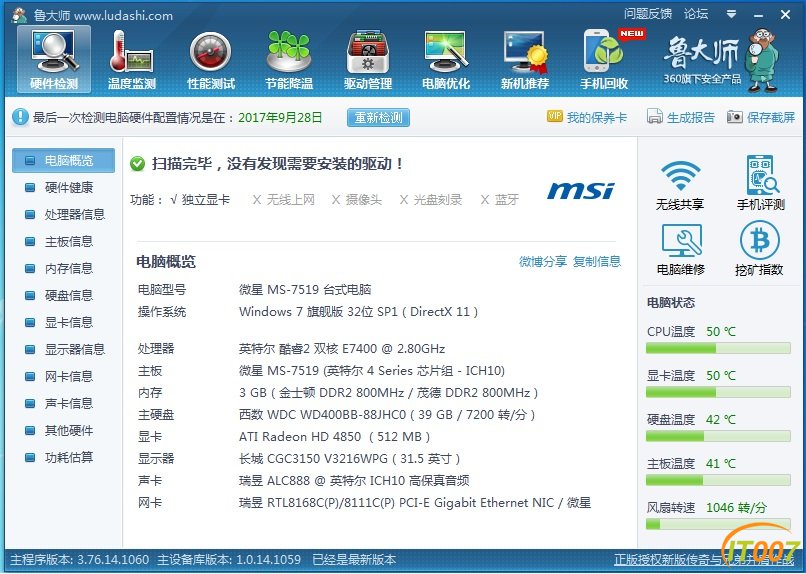Open the 温度监测 temperature monitor

tap(132, 60)
